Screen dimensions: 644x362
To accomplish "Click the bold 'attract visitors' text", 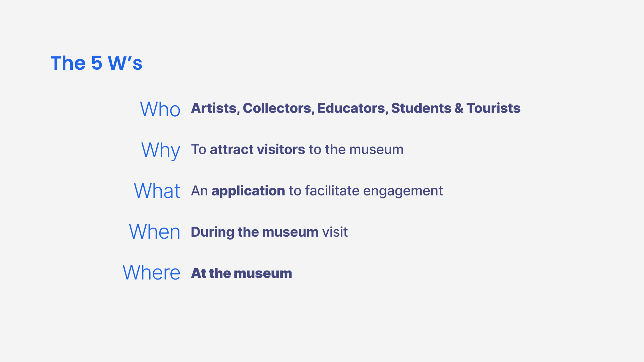I will pos(258,149).
